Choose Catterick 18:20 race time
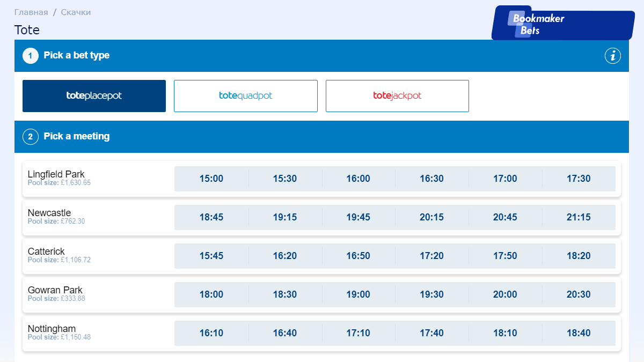This screenshot has height=362, width=644. (579, 256)
